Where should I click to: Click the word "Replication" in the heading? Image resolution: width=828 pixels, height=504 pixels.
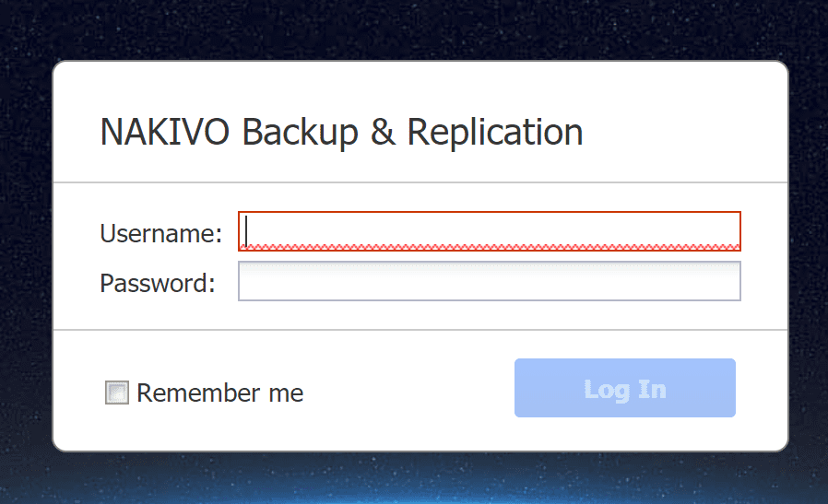tap(494, 133)
